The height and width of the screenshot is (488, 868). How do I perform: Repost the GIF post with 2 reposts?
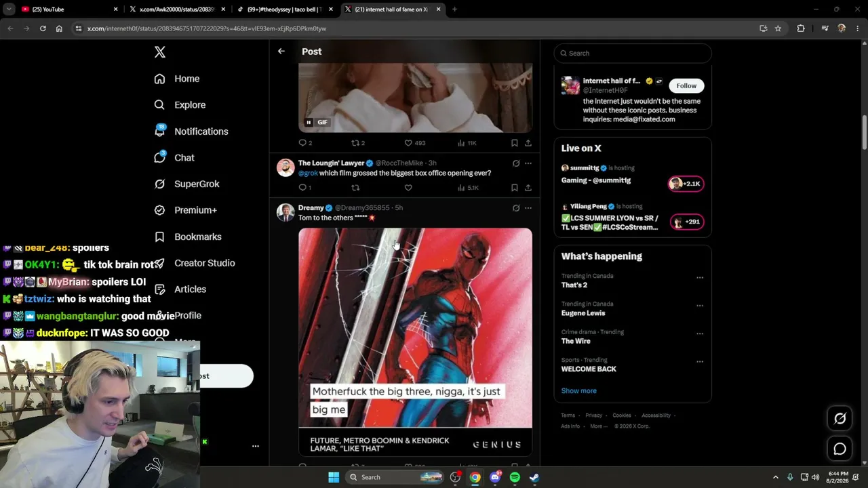click(357, 143)
